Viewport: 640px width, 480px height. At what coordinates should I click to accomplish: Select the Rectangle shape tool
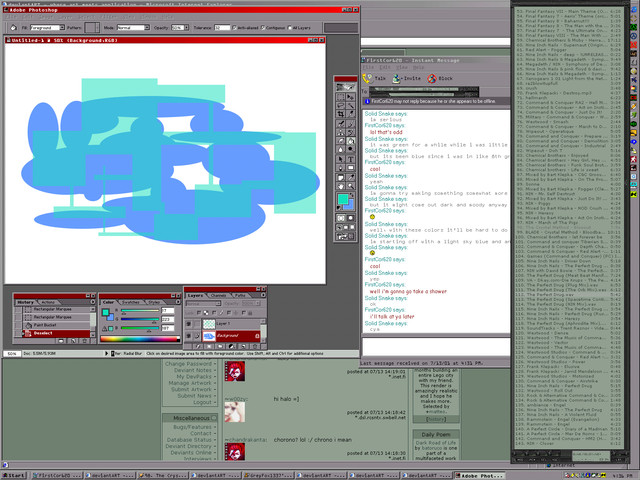[x=350, y=168]
